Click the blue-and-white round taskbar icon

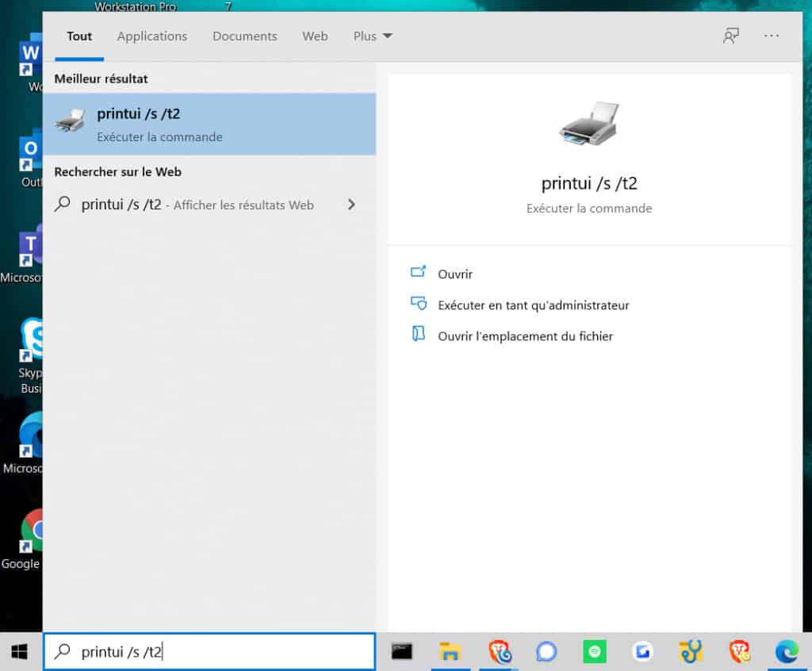642,651
